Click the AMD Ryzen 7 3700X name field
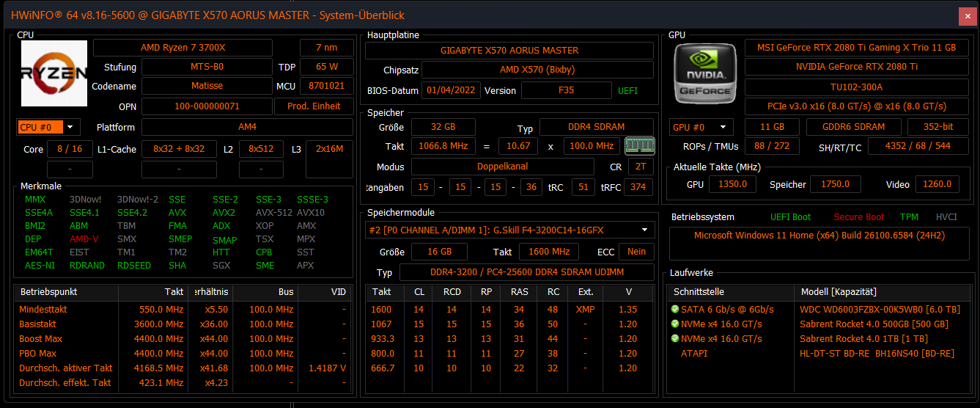 coord(183,48)
